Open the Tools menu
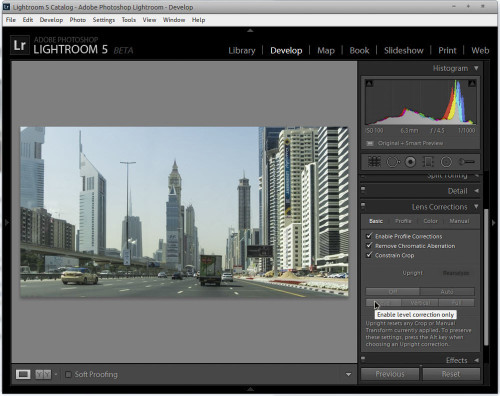 click(129, 20)
